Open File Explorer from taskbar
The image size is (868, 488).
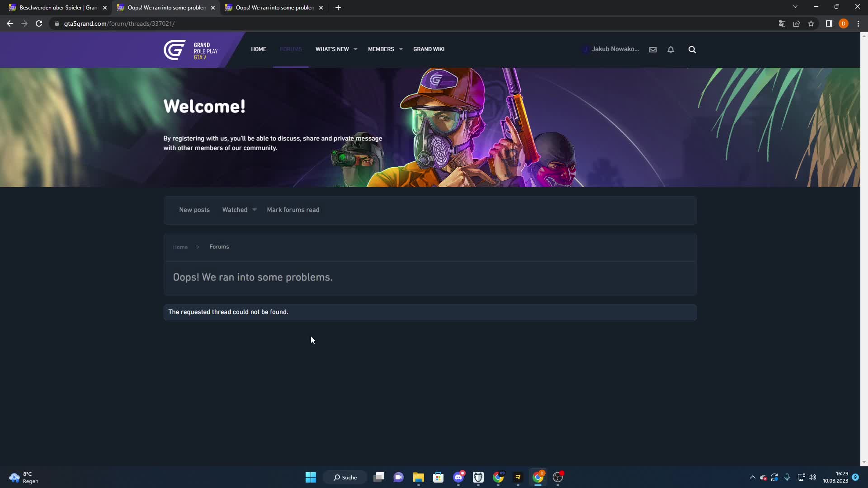418,477
